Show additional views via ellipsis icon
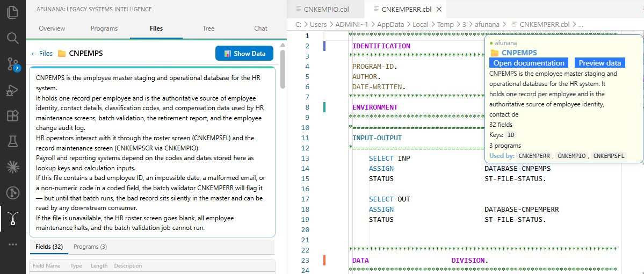 (13, 244)
